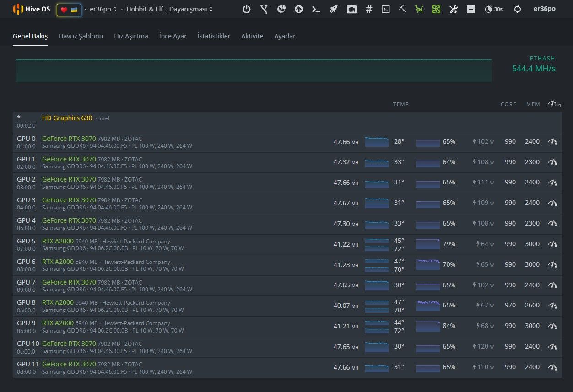Screen dimensions: 573x392
Task: Click the 'hep' overclock-all speedometer icon
Action: click(555, 104)
